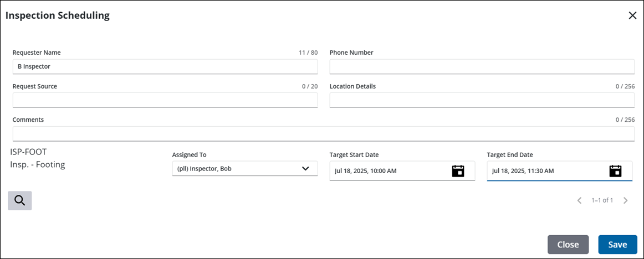
Task: Select the '(pll) Inspector, Bob' combo box
Action: pyautogui.click(x=238, y=169)
